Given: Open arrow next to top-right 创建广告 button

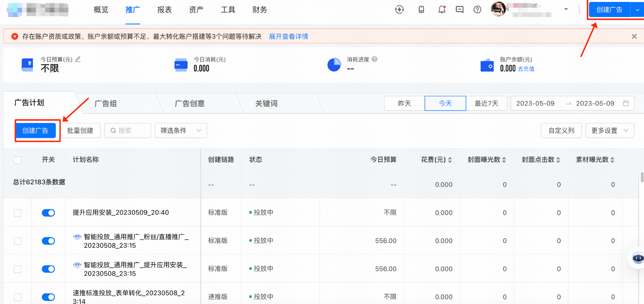Looking at the screenshot, I should 637,10.
